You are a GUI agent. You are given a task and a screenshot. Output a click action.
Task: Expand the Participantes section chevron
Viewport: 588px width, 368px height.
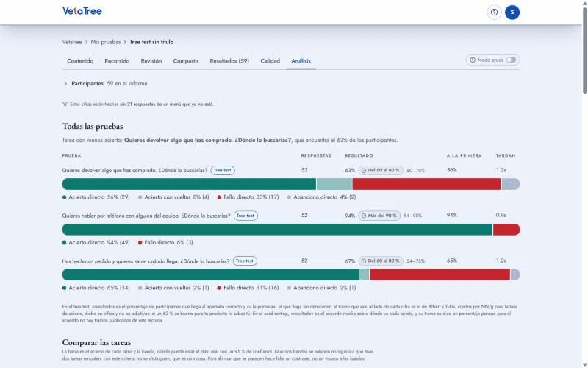point(65,83)
